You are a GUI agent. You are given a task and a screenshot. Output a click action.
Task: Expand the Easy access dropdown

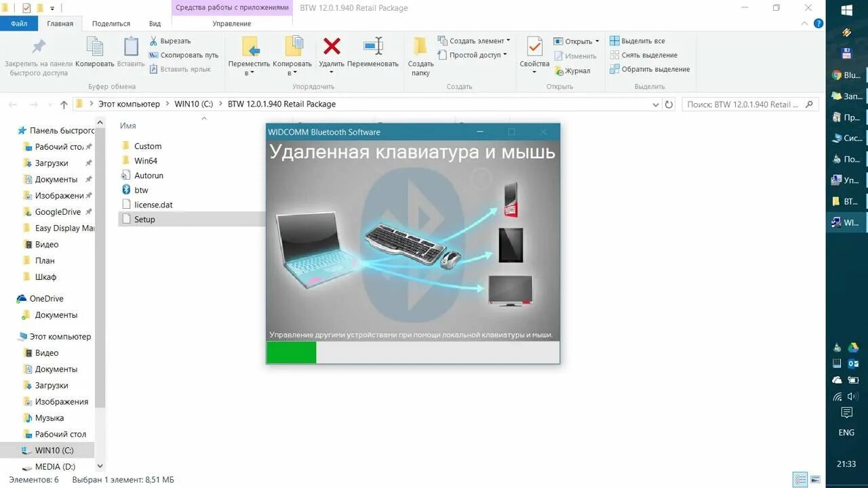pyautogui.click(x=505, y=55)
